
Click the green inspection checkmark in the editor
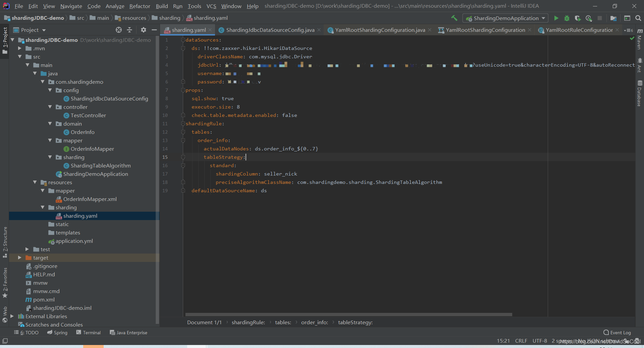(x=632, y=39)
